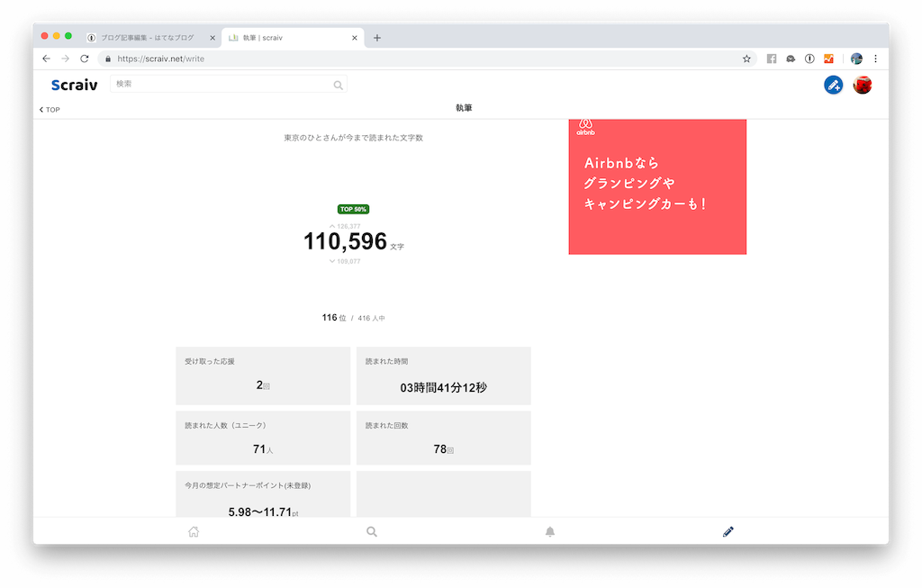Click the 今月の想定パートナーポイント card
The height and width of the screenshot is (588, 922).
(x=263, y=494)
